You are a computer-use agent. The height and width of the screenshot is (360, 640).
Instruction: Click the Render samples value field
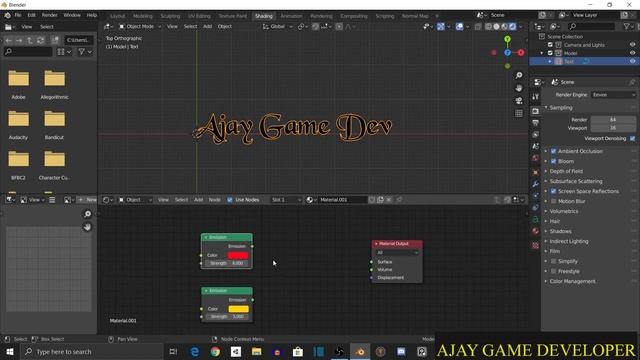[x=613, y=120]
